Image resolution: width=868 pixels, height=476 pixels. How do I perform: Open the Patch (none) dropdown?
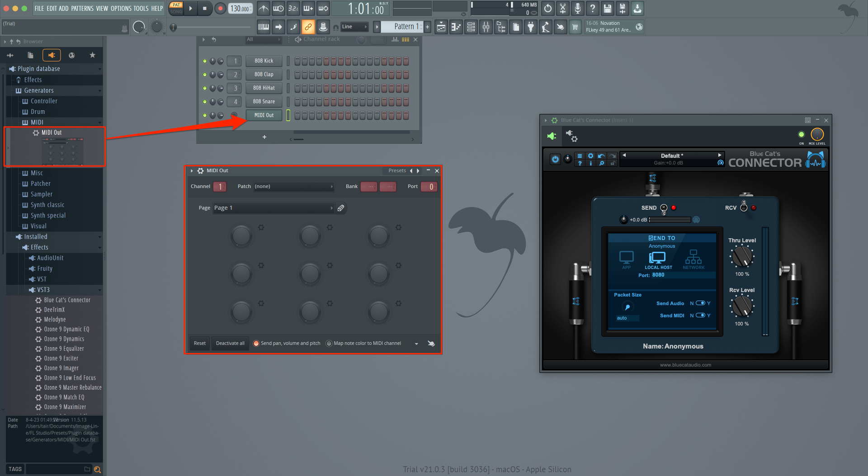293,186
